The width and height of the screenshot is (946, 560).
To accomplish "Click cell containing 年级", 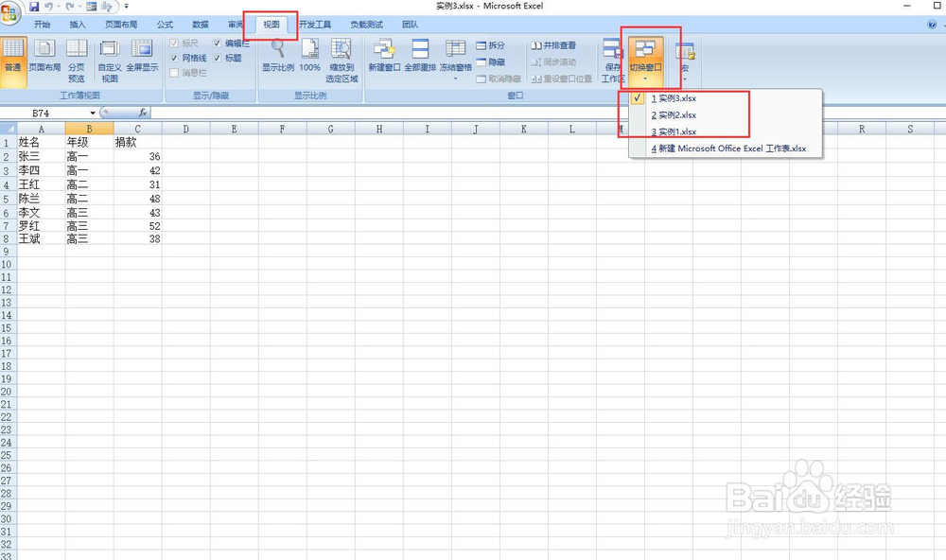I will (x=89, y=143).
